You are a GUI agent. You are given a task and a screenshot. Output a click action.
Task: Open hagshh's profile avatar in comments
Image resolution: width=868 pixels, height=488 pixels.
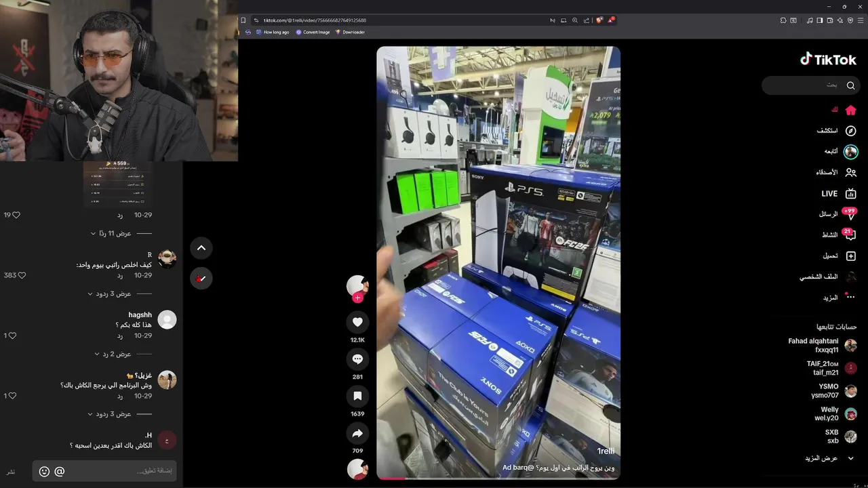click(x=167, y=320)
